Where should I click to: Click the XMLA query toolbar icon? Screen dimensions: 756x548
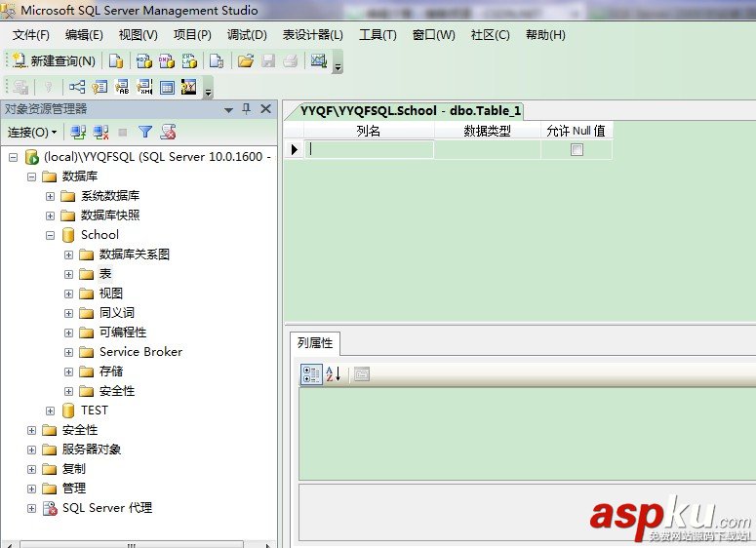coord(189,60)
